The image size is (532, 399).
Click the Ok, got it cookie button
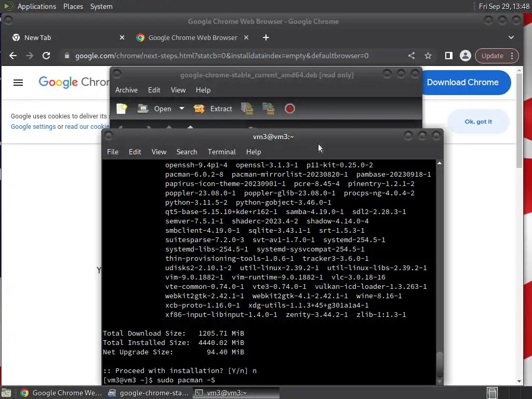point(478,122)
